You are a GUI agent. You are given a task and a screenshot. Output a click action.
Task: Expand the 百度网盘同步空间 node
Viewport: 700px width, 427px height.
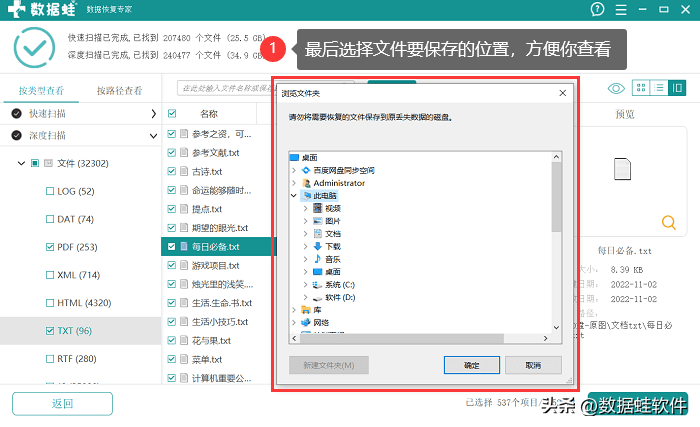[294, 170]
